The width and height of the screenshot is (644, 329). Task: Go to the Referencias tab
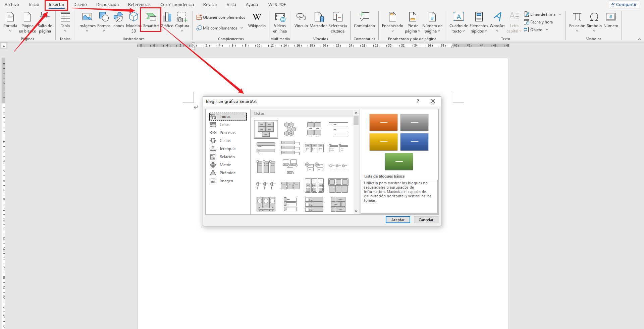(139, 5)
